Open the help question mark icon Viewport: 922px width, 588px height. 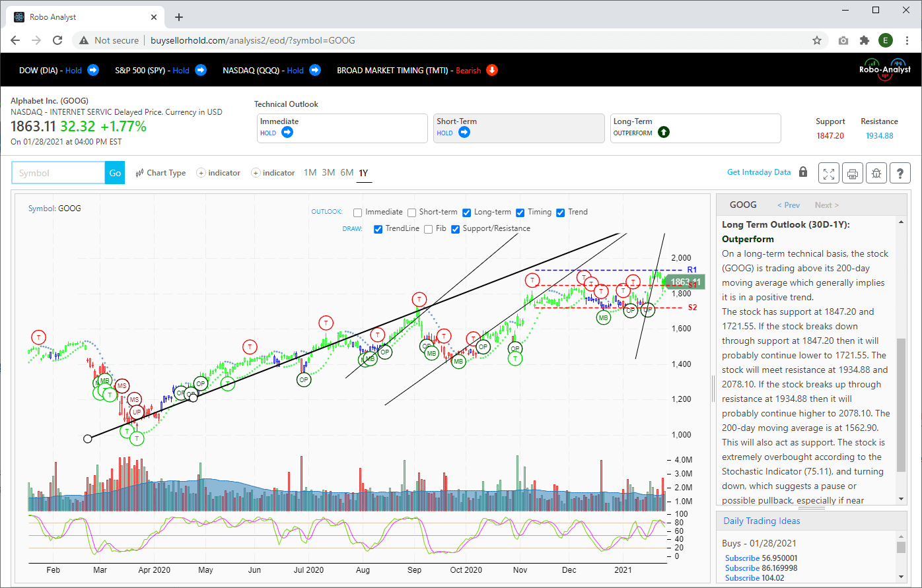900,173
